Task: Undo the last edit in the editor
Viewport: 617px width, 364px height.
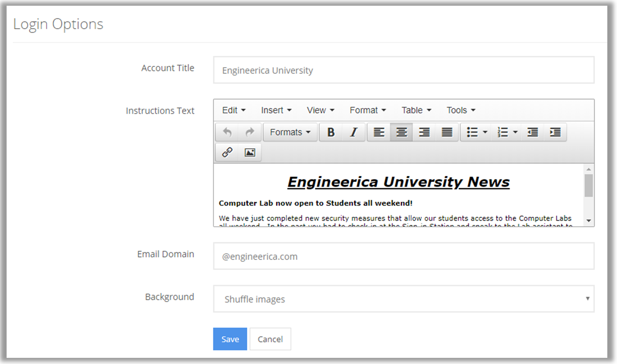Action: tap(227, 132)
